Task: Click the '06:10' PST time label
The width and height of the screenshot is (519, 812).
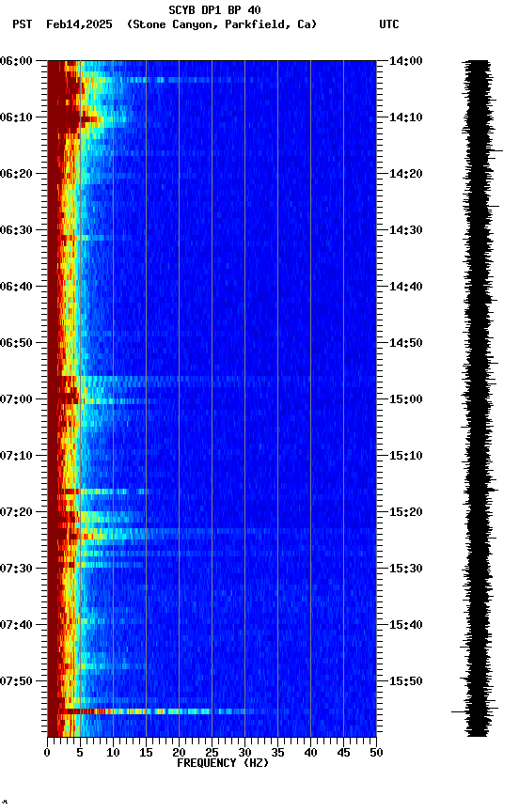Action: (16, 117)
